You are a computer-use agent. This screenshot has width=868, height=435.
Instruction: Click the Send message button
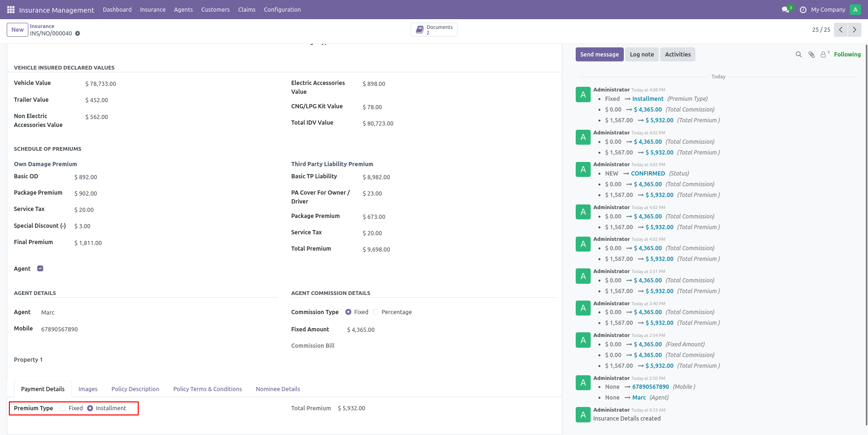click(x=600, y=55)
